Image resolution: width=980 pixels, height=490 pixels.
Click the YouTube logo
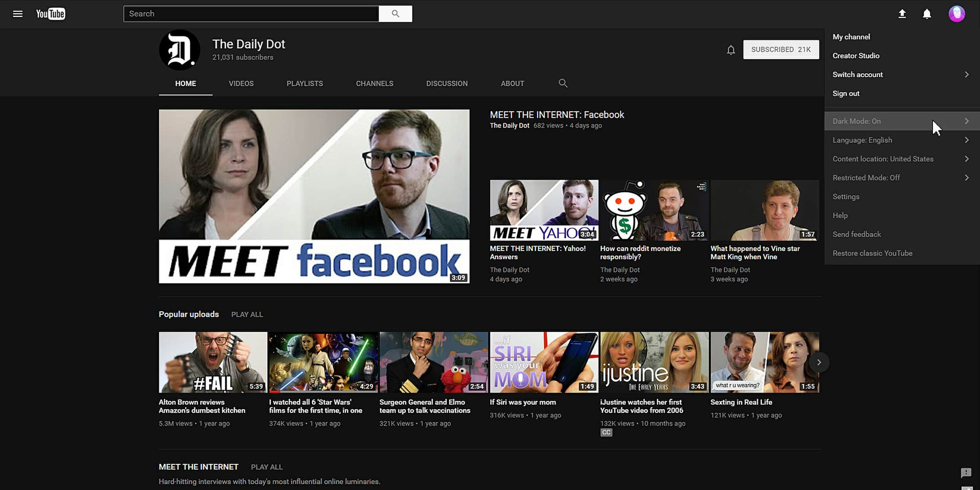[x=51, y=14]
